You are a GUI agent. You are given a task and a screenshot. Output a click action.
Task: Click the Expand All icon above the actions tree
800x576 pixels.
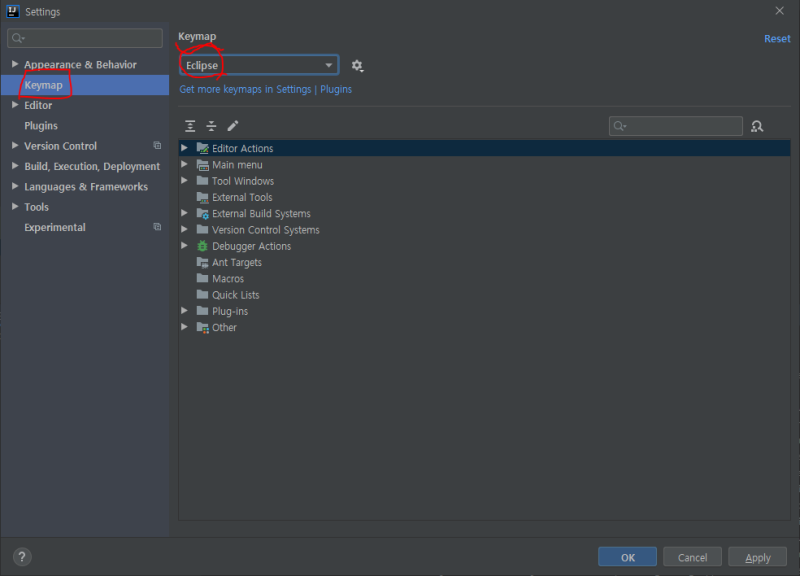[x=190, y=125]
